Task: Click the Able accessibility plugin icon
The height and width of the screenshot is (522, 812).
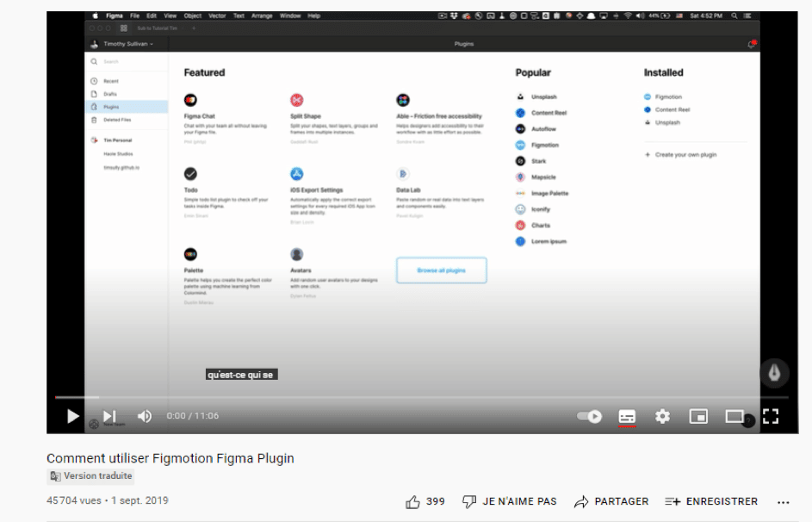Action: pos(403,100)
